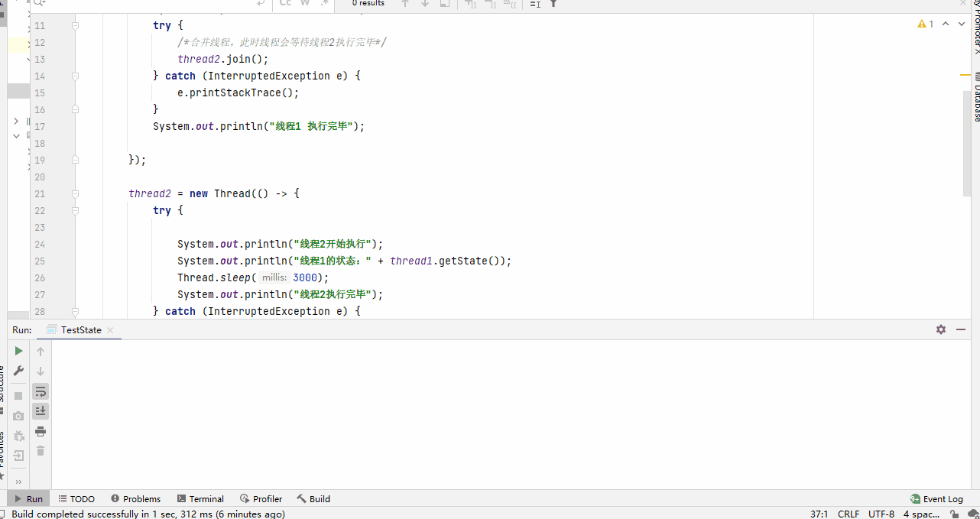The image size is (980, 519).
Task: Toggle Match Case (Cc) in find bar
Action: (285, 3)
